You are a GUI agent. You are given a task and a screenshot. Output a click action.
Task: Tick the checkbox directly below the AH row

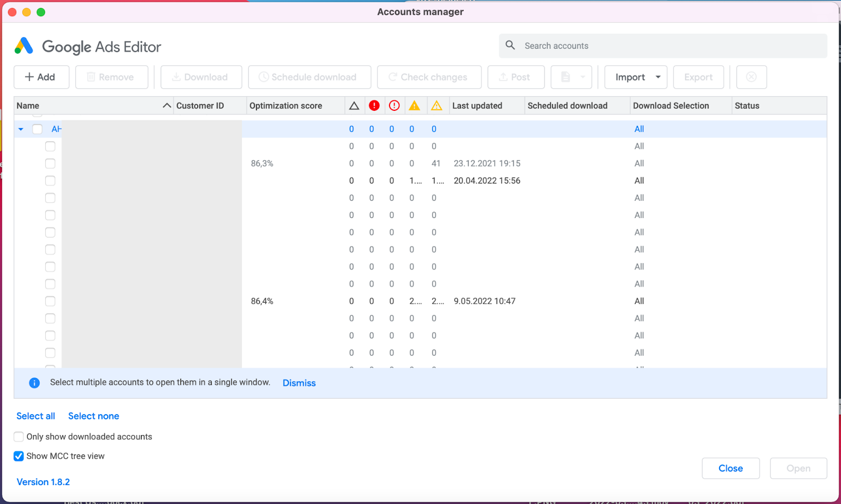click(x=50, y=146)
